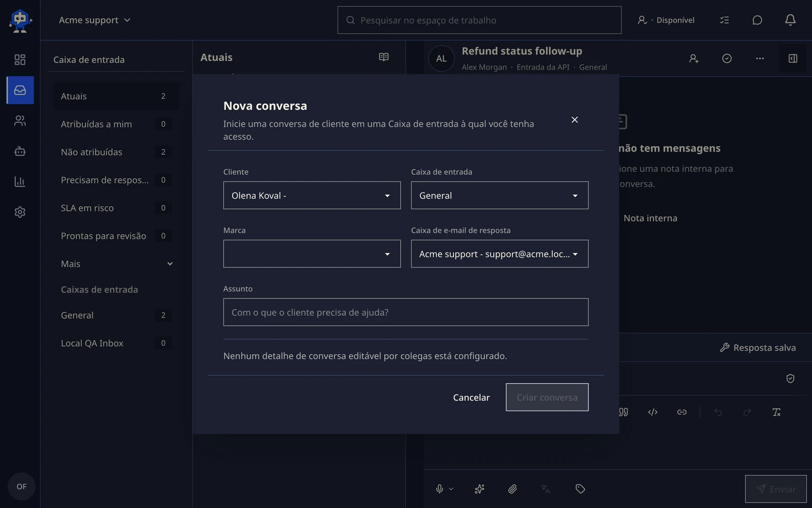Select the SLA em risco view
The width and height of the screenshot is (812, 508).
pyautogui.click(x=116, y=208)
